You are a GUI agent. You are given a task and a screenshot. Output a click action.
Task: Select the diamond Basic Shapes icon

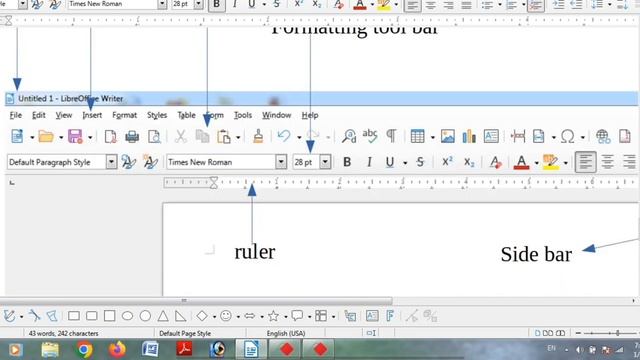pyautogui.click(x=202, y=316)
